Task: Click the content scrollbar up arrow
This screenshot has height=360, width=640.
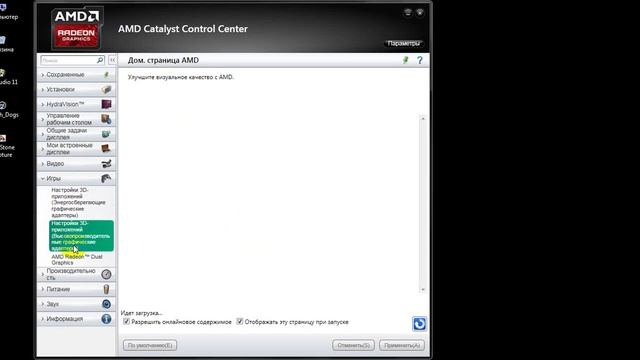Action: coord(423,118)
